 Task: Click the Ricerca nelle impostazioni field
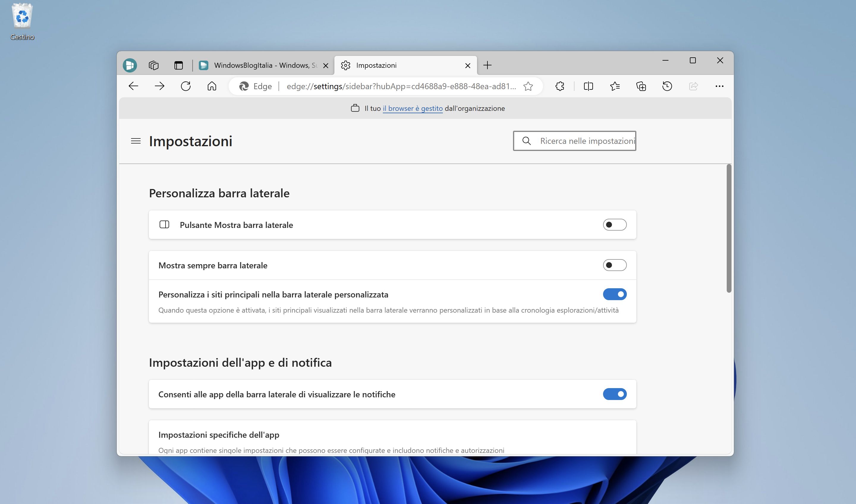point(575,141)
